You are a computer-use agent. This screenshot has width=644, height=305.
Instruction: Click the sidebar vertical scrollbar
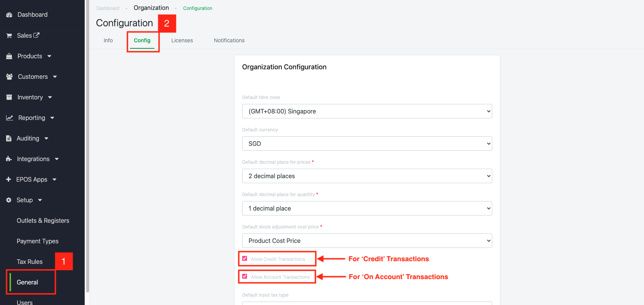point(88,152)
